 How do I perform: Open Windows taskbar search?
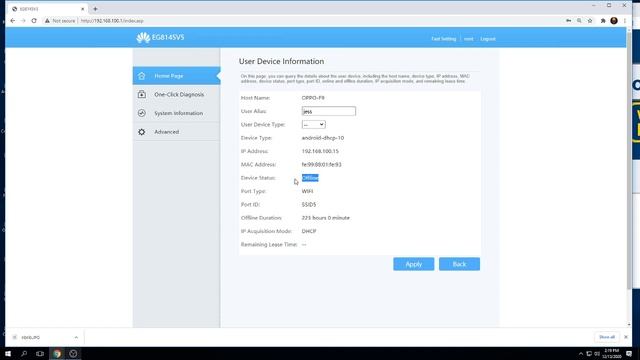[x=24, y=354]
